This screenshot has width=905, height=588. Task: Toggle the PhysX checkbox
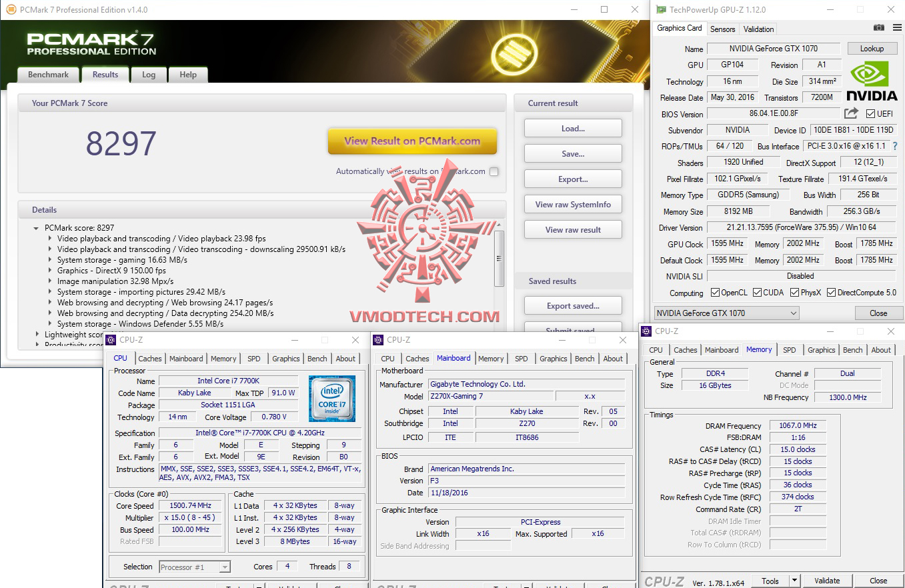click(794, 293)
